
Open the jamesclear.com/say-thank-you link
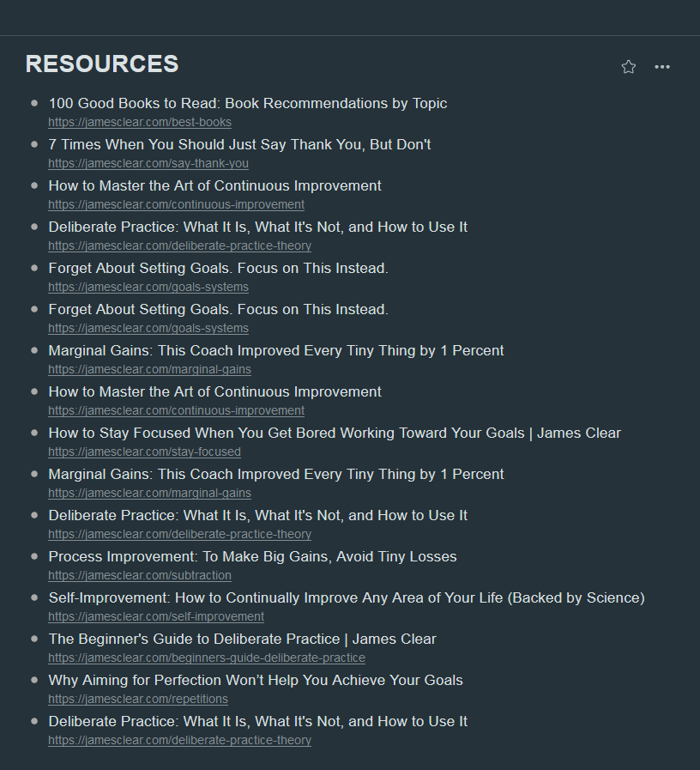(148, 163)
